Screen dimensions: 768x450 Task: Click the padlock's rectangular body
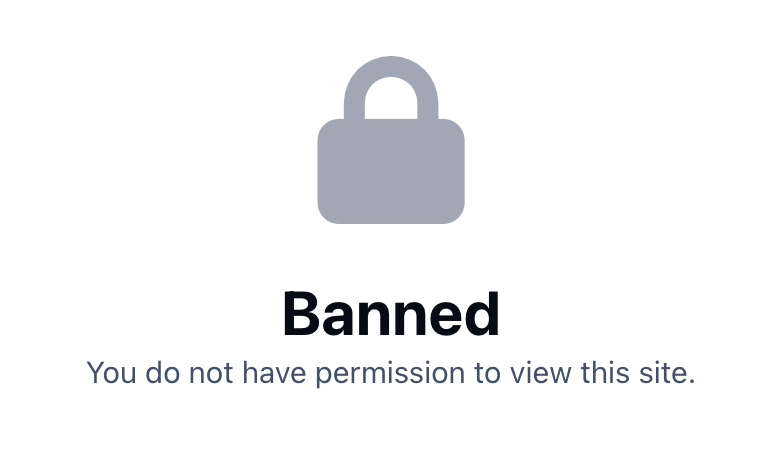click(x=391, y=171)
